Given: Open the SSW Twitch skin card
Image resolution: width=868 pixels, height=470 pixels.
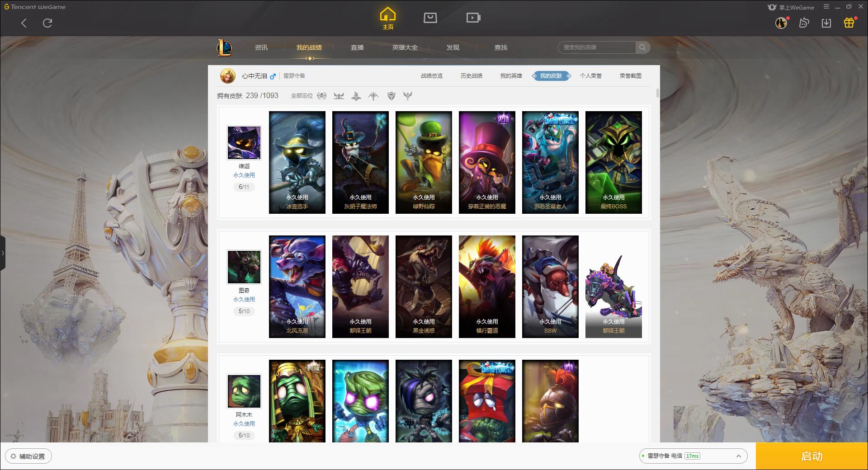Looking at the screenshot, I should [550, 287].
